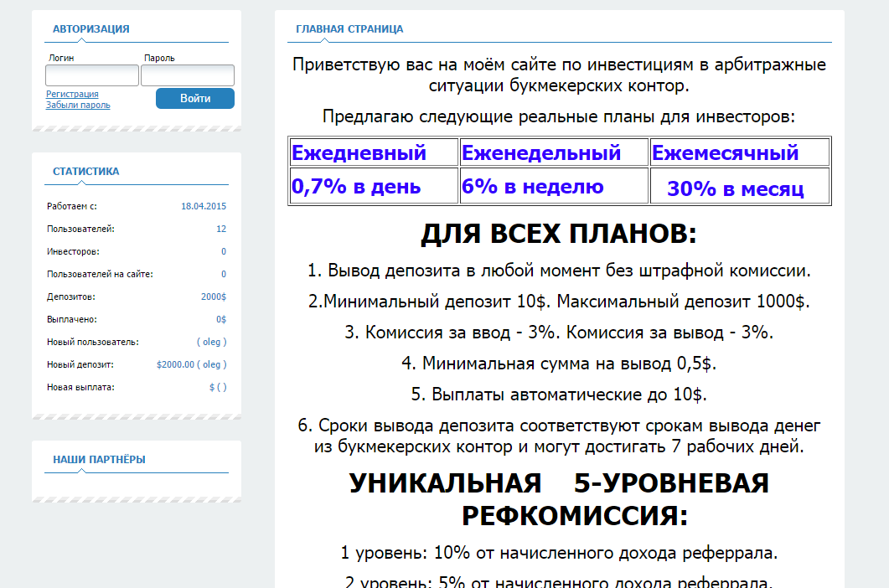Open the oleg link beside Новый пользователь
The height and width of the screenshot is (588, 889).
[212, 342]
